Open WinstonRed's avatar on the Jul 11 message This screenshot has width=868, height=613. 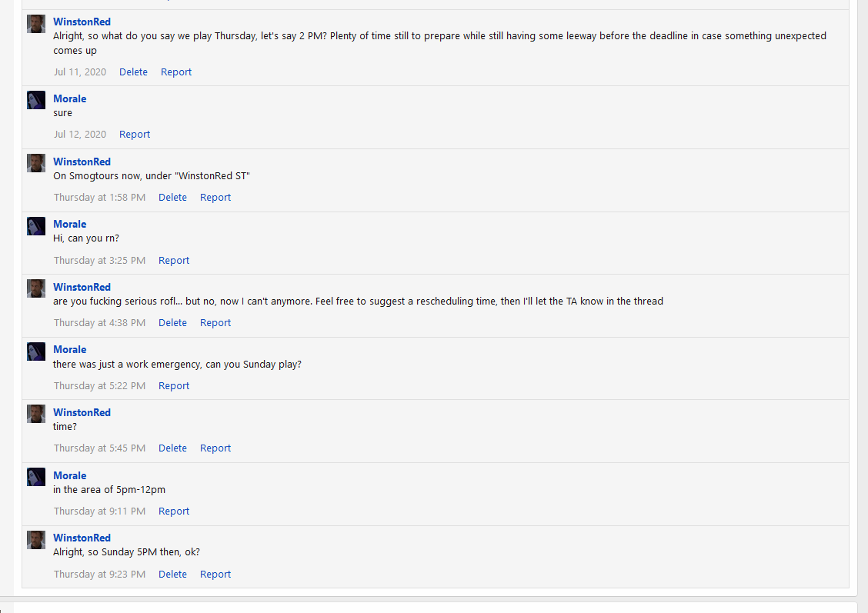click(x=36, y=24)
